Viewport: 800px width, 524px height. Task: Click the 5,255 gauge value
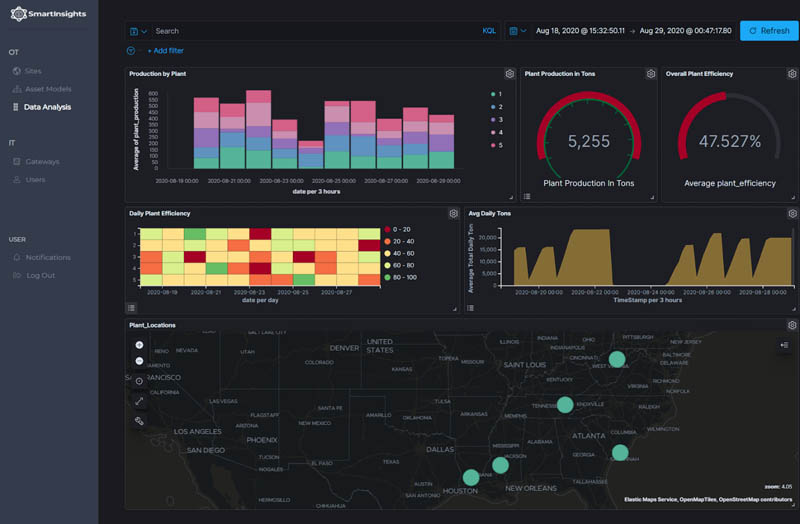(589, 141)
